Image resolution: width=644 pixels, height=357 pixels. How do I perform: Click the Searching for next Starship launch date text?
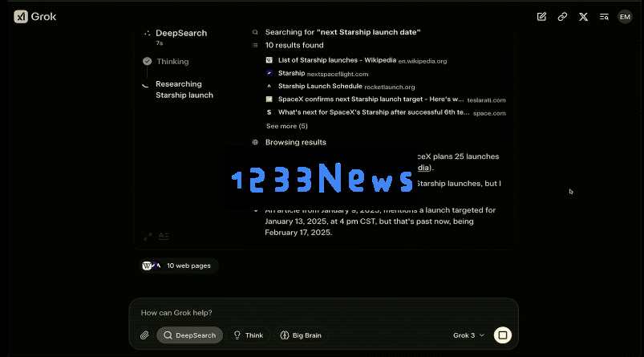pos(343,32)
